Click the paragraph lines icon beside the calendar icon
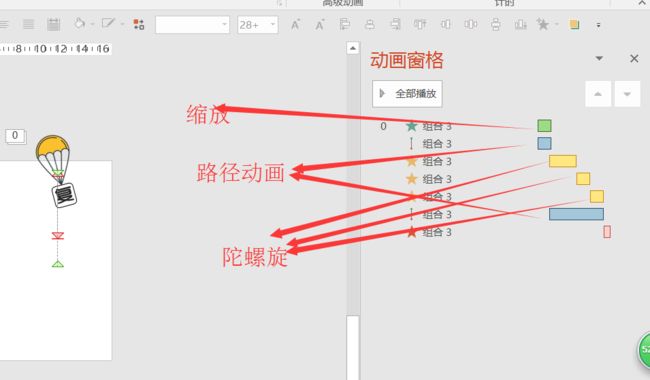The width and height of the screenshot is (650, 380). pyautogui.click(x=29, y=24)
